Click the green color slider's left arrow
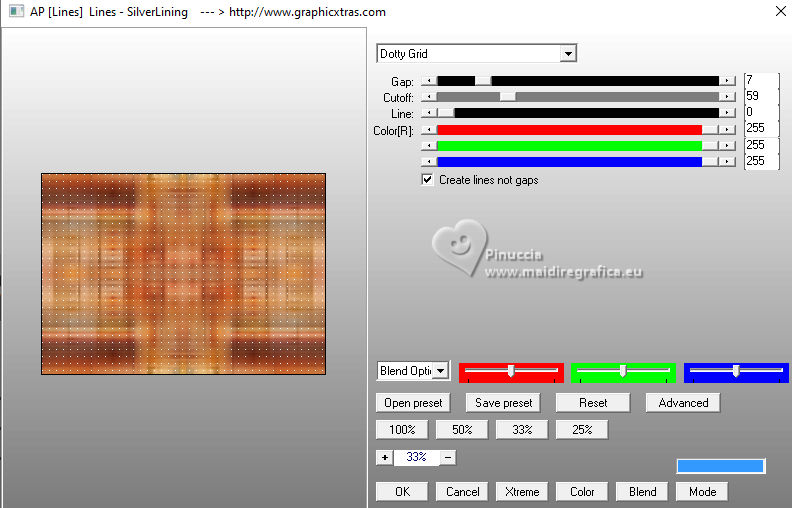The image size is (792, 508). (429, 145)
